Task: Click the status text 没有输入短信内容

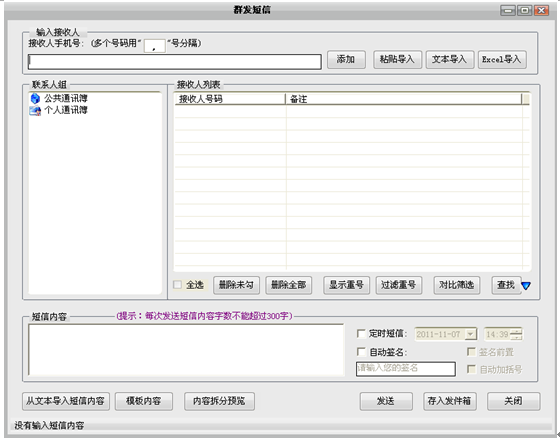Action: (49, 426)
